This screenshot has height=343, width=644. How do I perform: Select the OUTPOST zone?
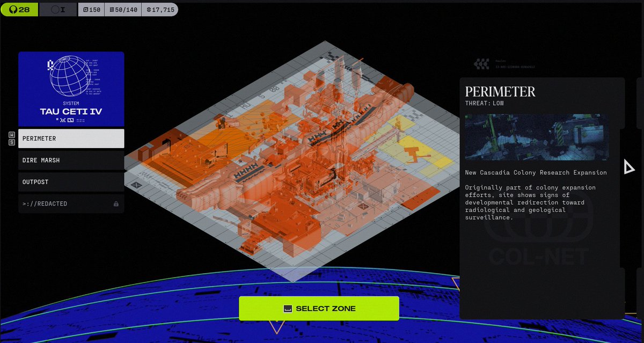pyautogui.click(x=71, y=182)
